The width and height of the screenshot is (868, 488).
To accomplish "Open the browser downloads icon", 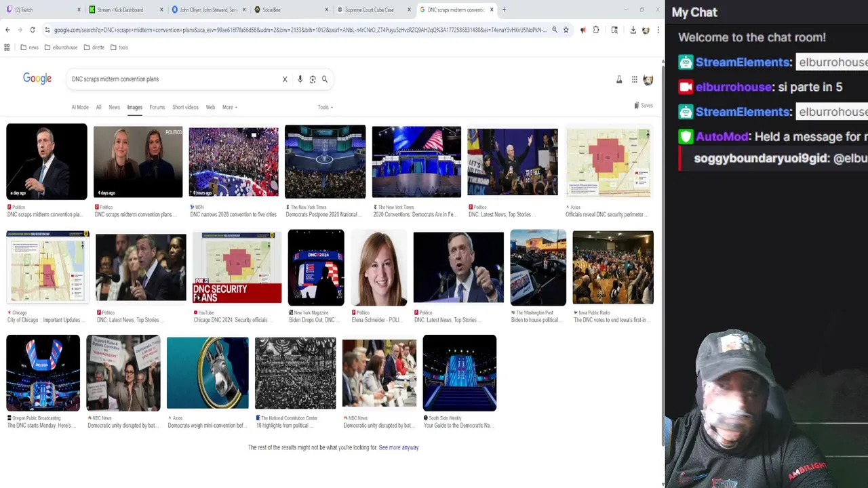I will [633, 30].
